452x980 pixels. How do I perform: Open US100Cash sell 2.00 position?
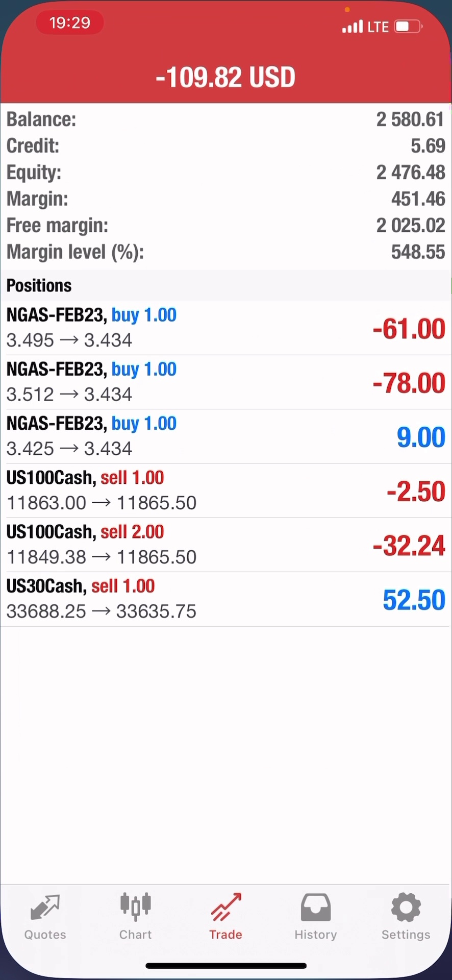[225, 544]
